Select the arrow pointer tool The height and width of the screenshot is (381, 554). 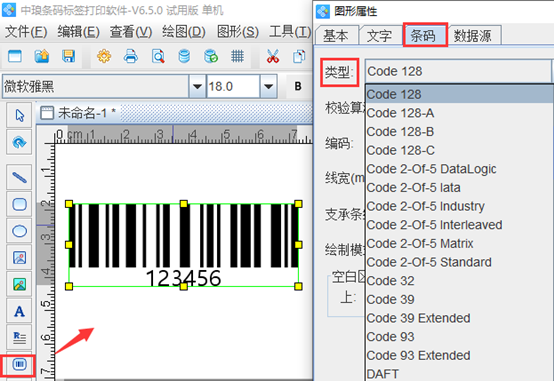pyautogui.click(x=19, y=115)
